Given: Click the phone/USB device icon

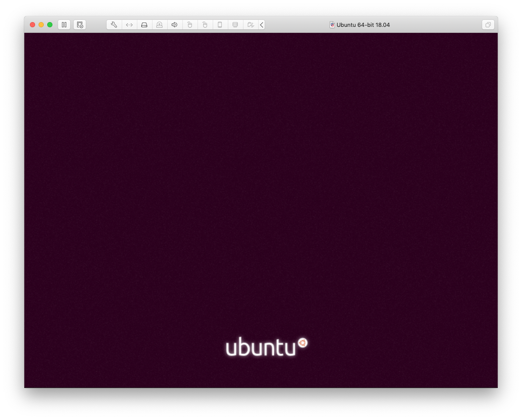Looking at the screenshot, I should [220, 25].
